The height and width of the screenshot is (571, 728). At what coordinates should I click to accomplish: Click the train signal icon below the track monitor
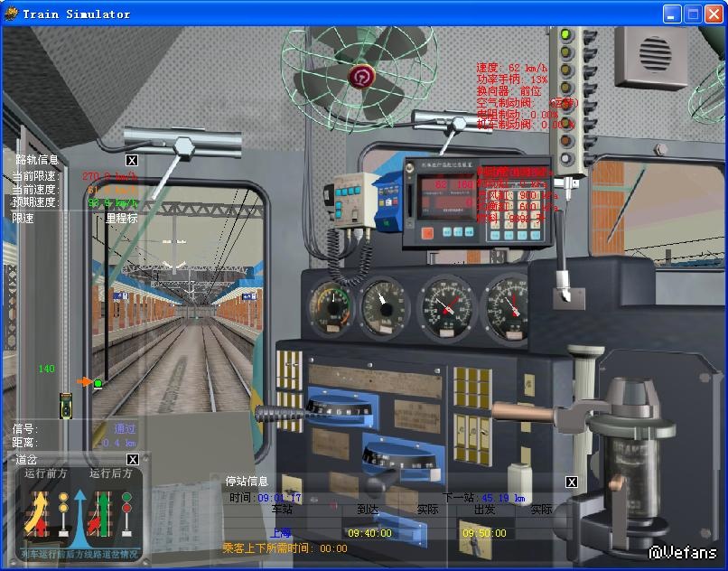66,406
